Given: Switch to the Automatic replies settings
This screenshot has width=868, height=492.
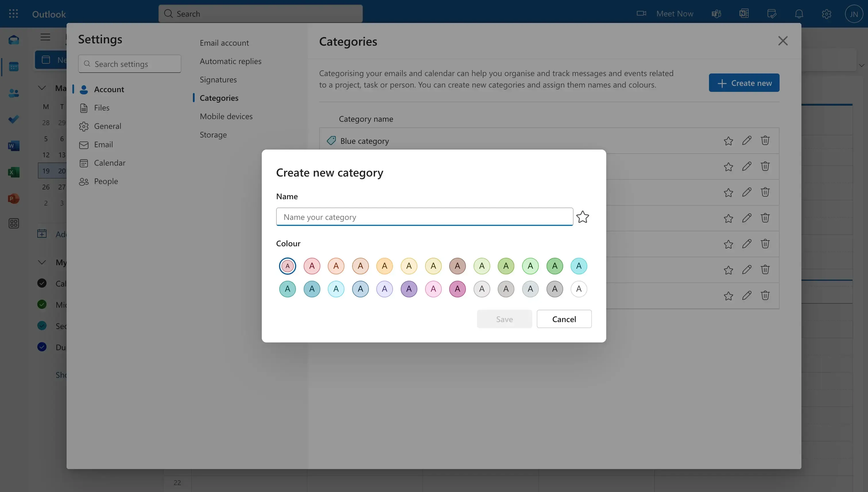Looking at the screenshot, I should (231, 61).
